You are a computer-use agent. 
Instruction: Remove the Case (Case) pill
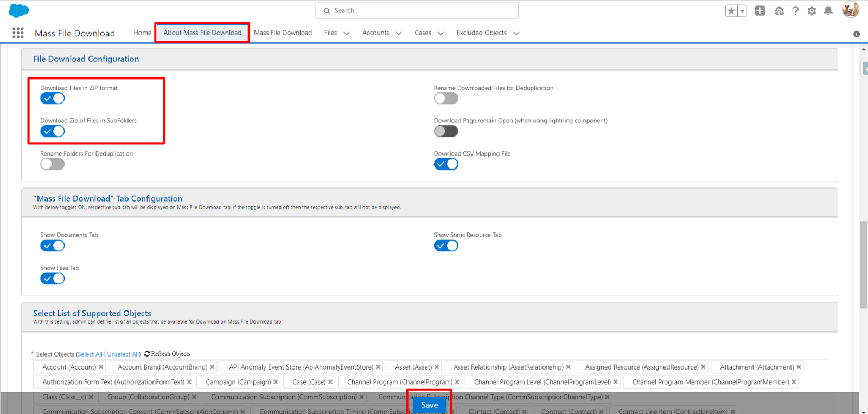(x=330, y=382)
